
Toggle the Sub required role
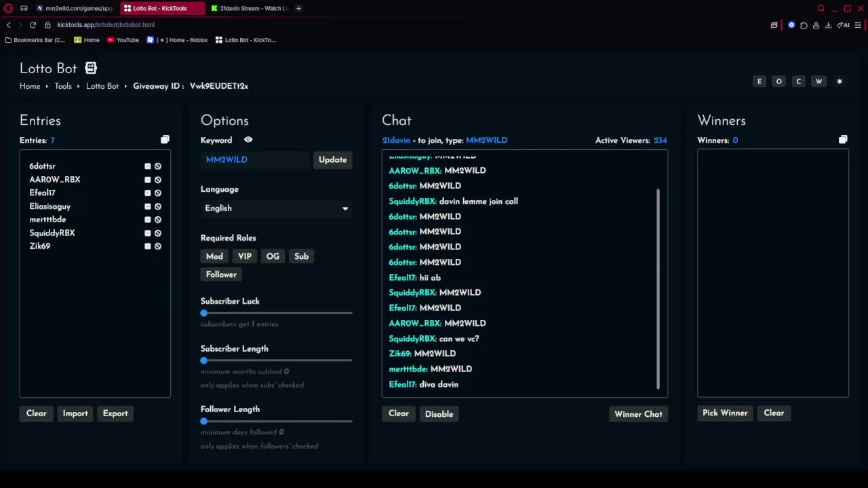[301, 256]
